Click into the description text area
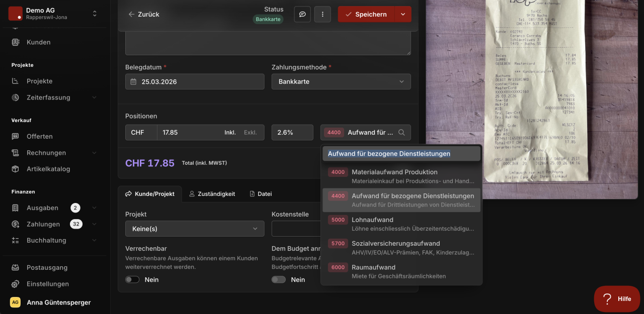This screenshot has width=644, height=314. pyautogui.click(x=268, y=43)
